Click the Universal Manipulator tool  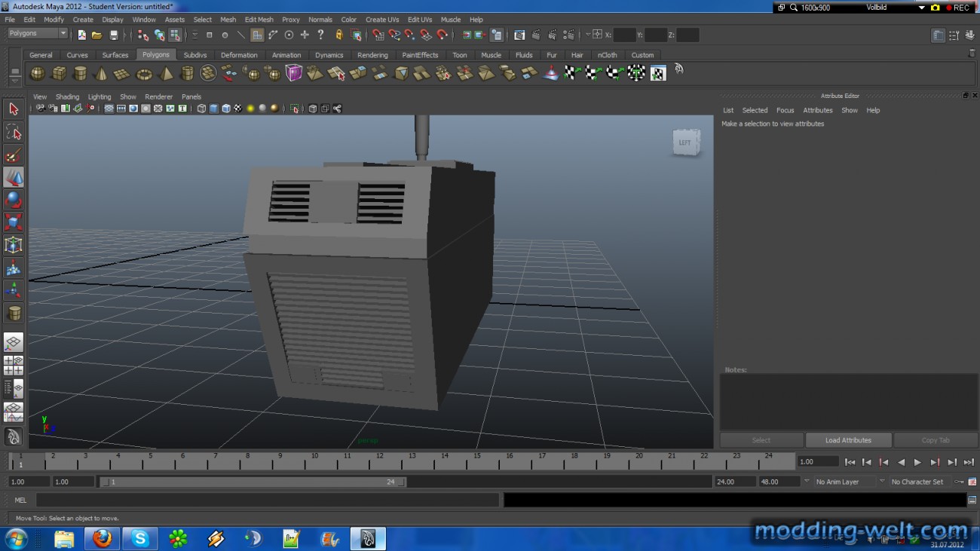14,245
